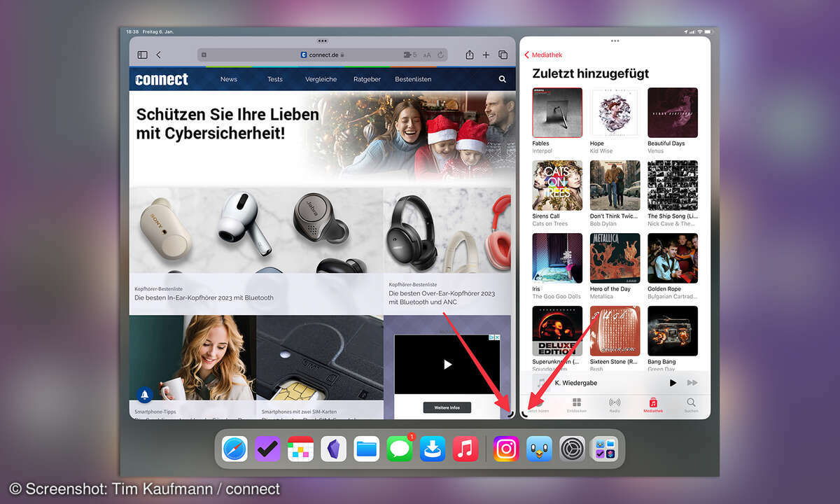The image size is (840, 504).
Task: Switch to the Suchen tab
Action: point(691,405)
